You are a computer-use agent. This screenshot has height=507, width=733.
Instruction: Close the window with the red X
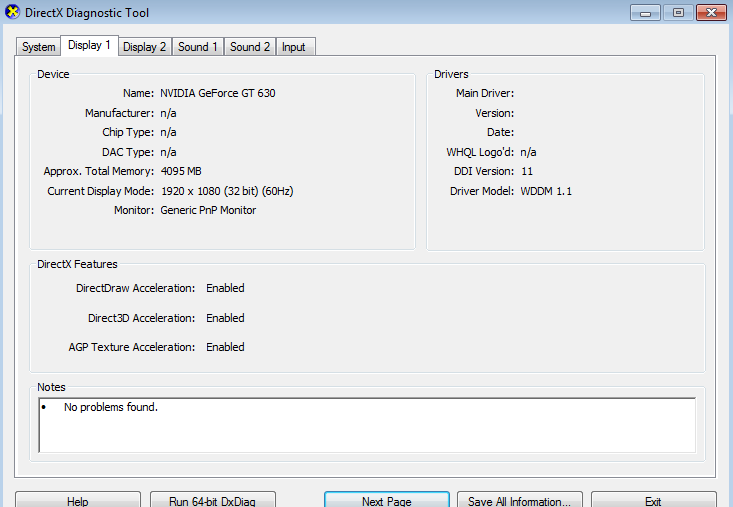pyautogui.click(x=711, y=13)
